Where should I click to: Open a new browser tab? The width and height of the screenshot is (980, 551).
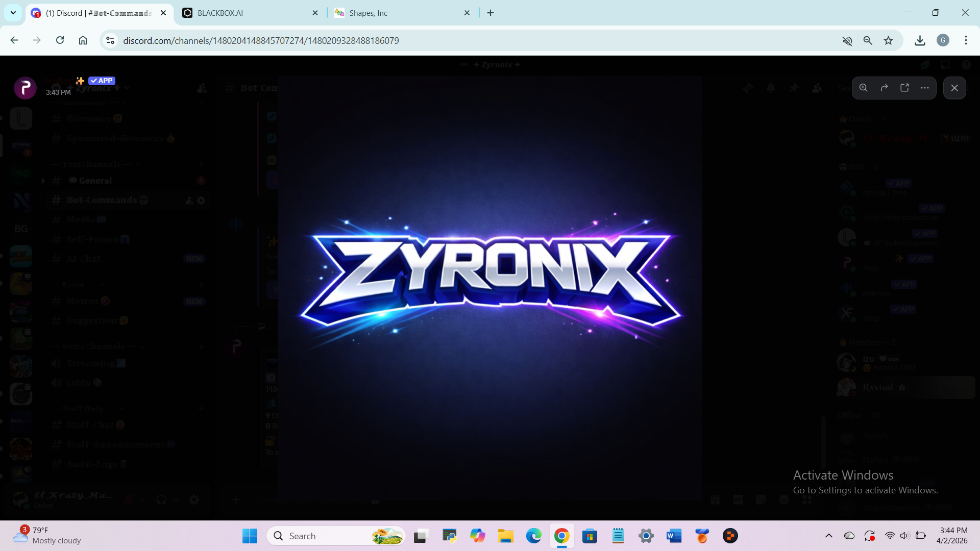[491, 13]
